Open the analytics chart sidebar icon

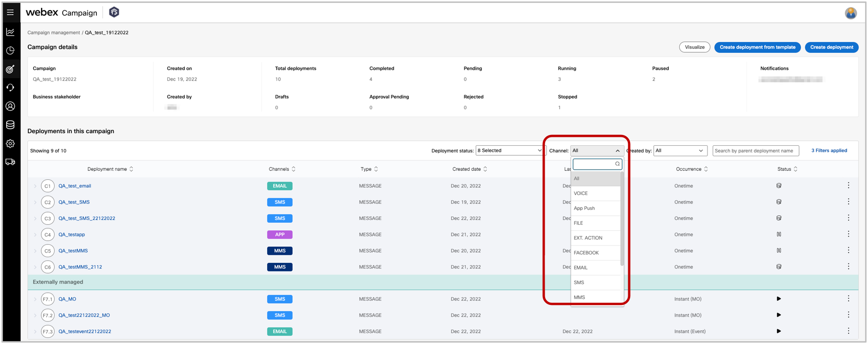[x=10, y=32]
